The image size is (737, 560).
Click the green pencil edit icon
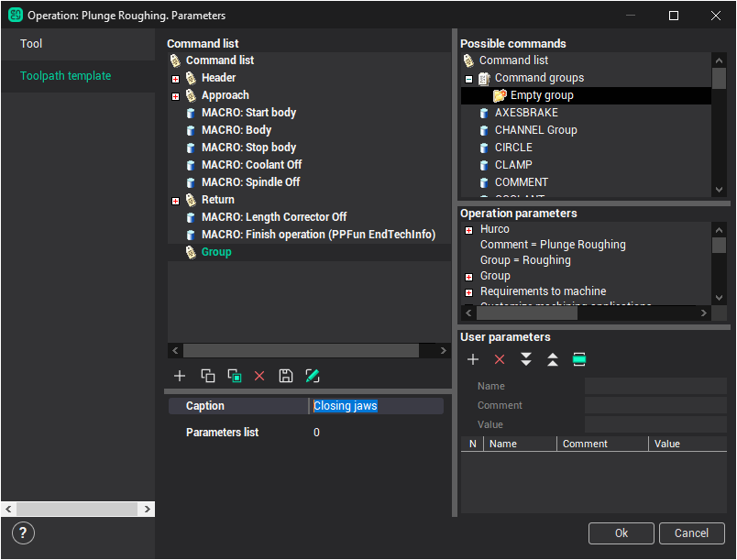click(313, 376)
